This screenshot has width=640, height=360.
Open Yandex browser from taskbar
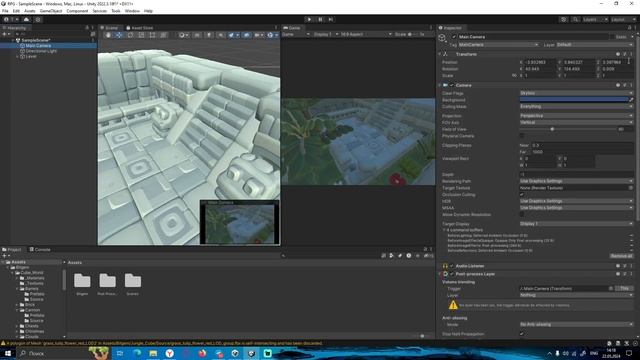click(169, 353)
